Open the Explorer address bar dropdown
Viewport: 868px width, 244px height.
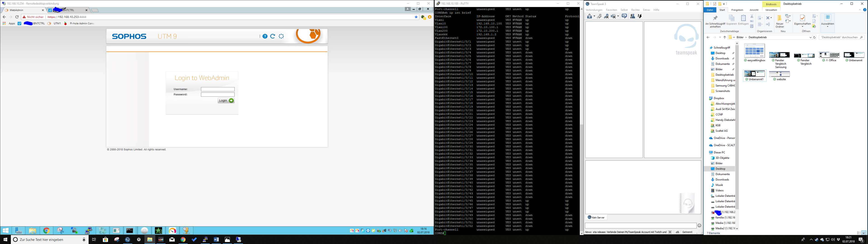(x=810, y=38)
